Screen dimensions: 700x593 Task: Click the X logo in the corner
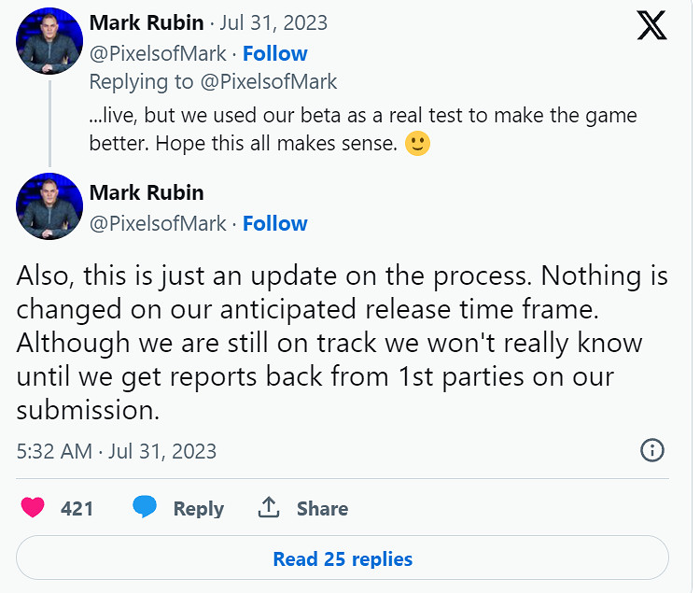(x=651, y=26)
